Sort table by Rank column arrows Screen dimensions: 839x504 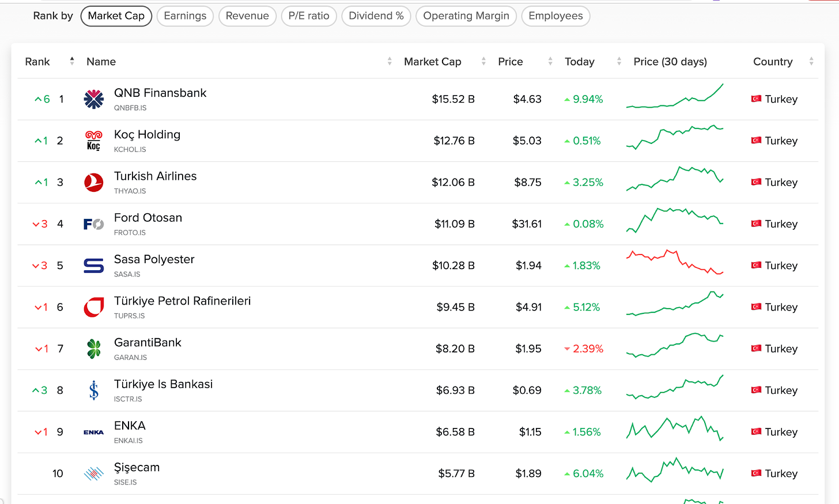(72, 61)
